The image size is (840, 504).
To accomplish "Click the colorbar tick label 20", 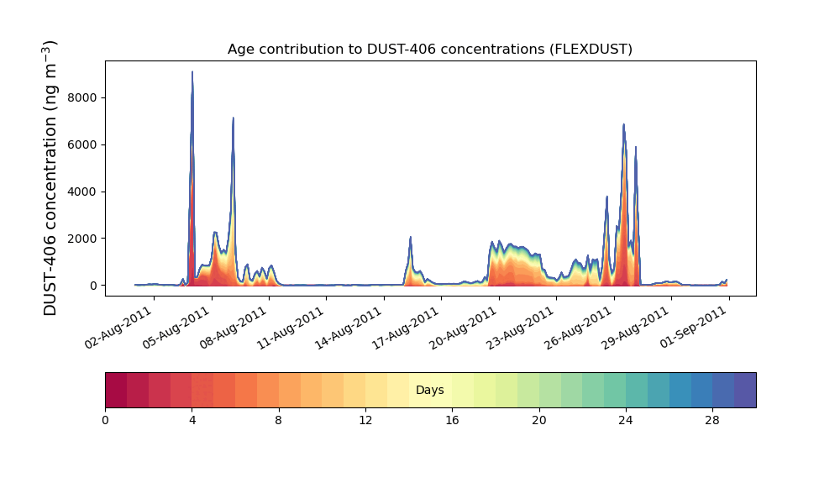I will (539, 421).
